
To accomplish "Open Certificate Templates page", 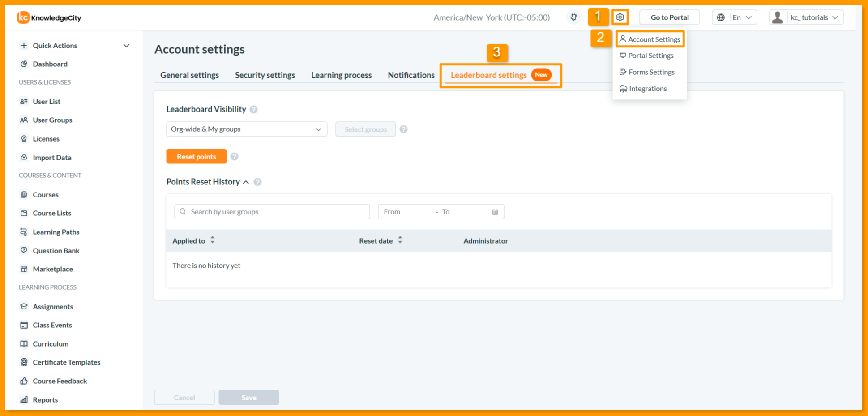I will pos(66,362).
